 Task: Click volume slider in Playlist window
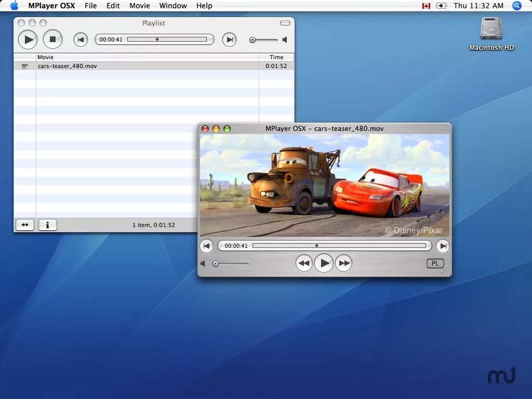[263, 40]
